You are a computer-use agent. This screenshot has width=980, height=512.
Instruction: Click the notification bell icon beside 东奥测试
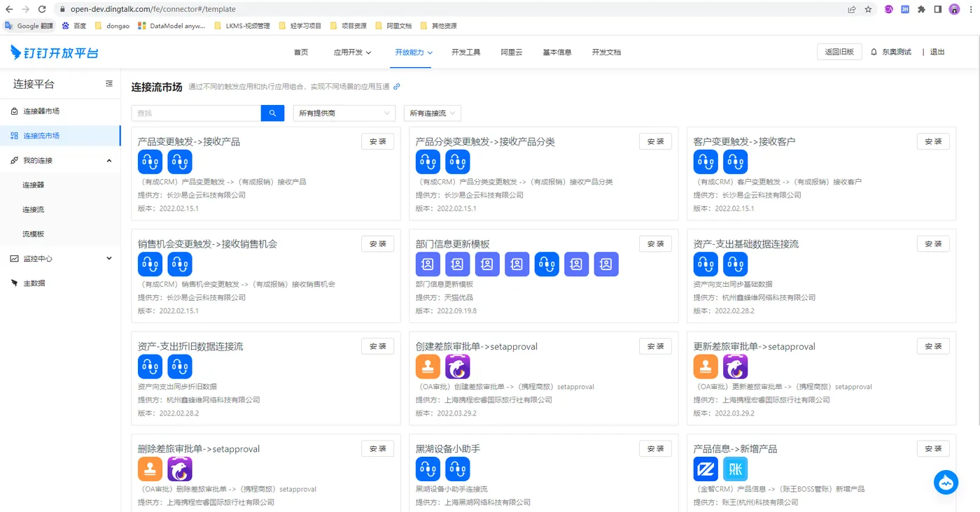click(874, 52)
